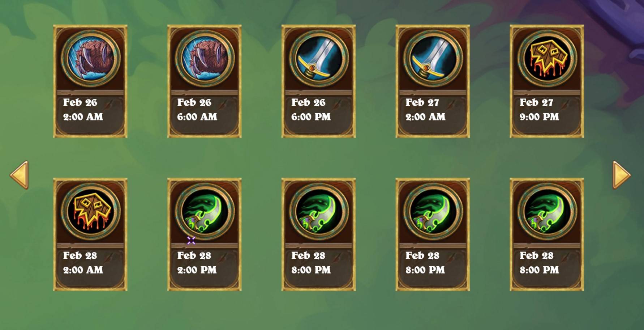Click the claw icon on the Feb 26 6:00 AM card
This screenshot has width=644, height=330.
point(205,58)
